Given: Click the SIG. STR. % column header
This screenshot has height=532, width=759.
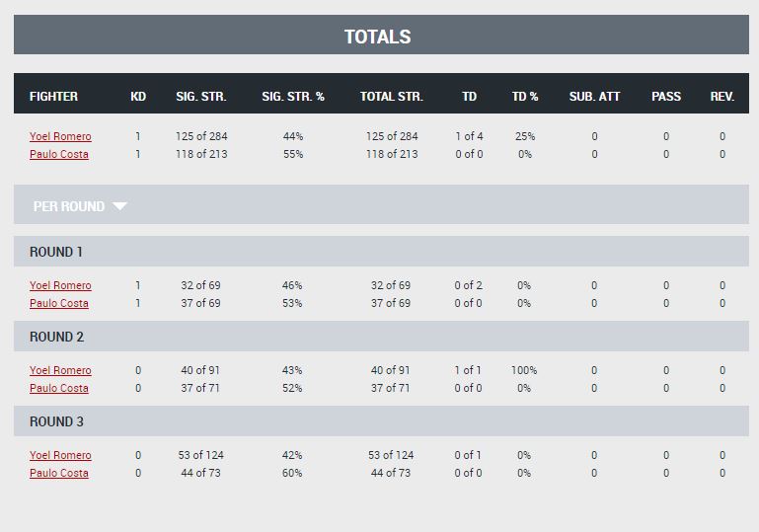Looking at the screenshot, I should point(293,97).
